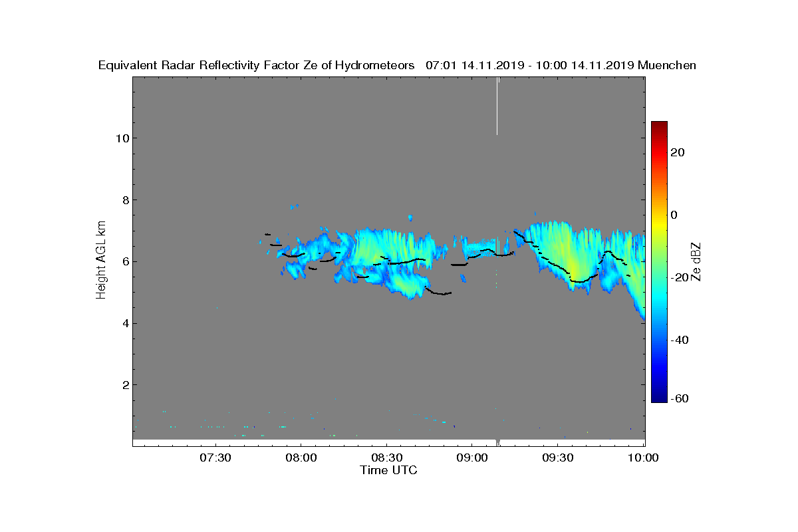
Task: Click the colorbar value -60 label
Action: (x=680, y=398)
